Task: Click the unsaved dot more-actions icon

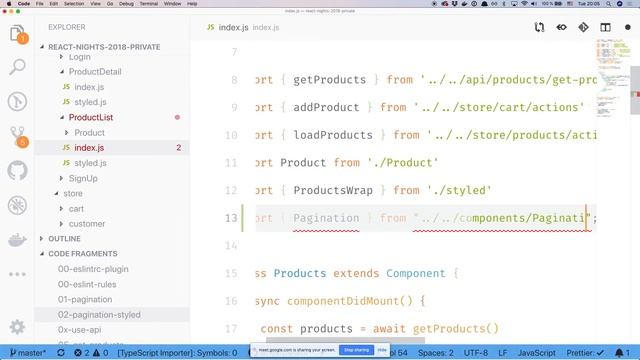Action: 627,27
